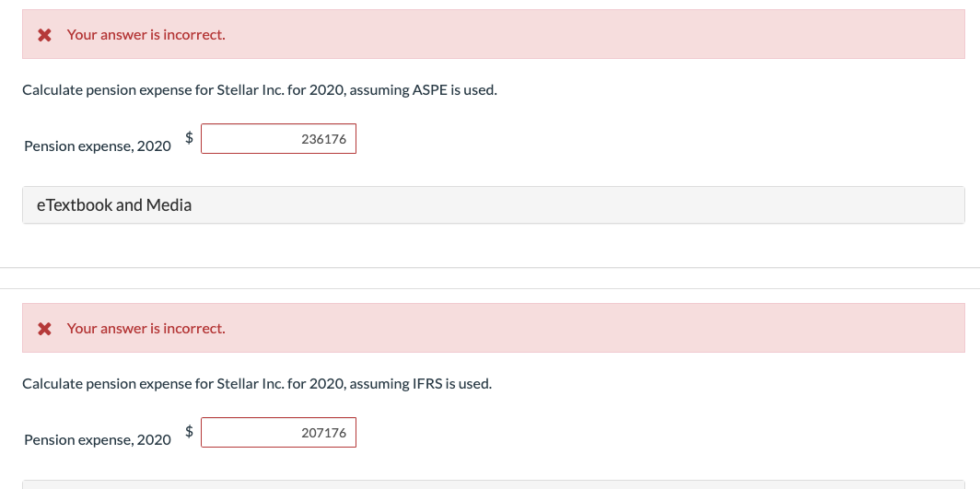The image size is (980, 489).
Task: Click the question text mentioning IFRS
Action: coord(257,383)
